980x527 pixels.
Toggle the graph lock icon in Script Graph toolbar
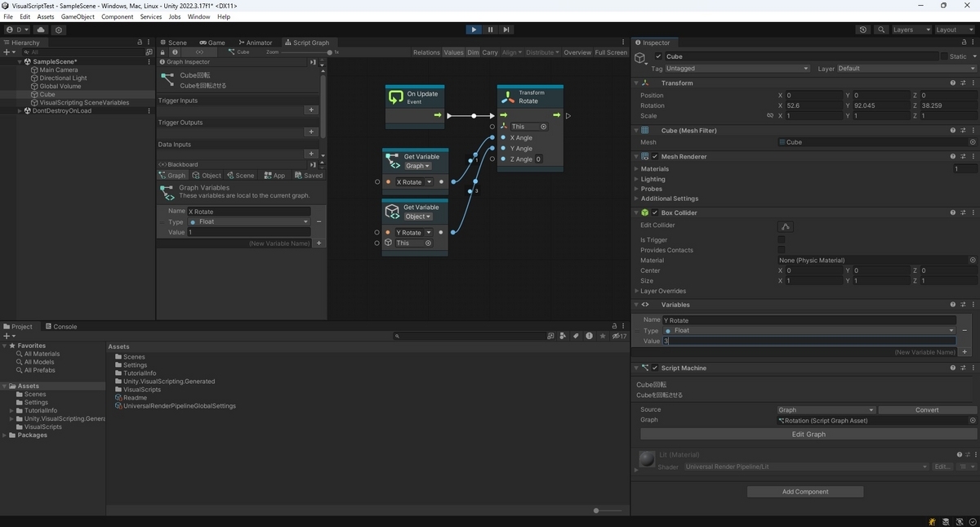pyautogui.click(x=163, y=51)
